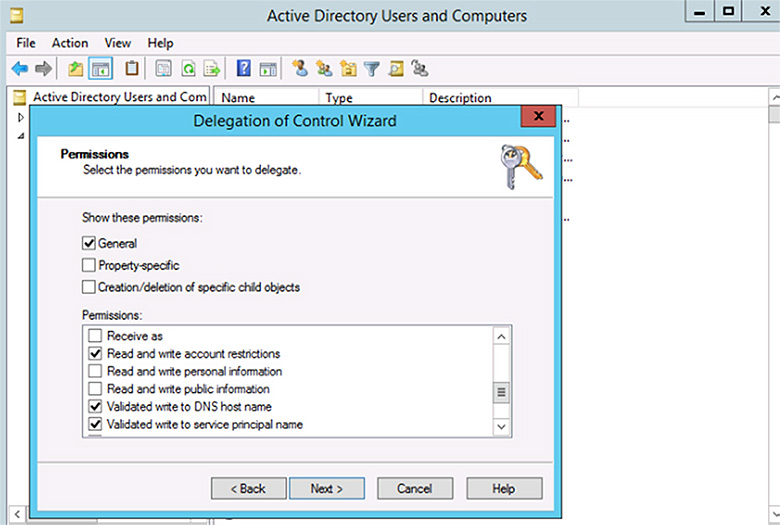Maximize the Active Directory Users and Computers window
Viewport: 780px width, 525px height.
point(728,11)
